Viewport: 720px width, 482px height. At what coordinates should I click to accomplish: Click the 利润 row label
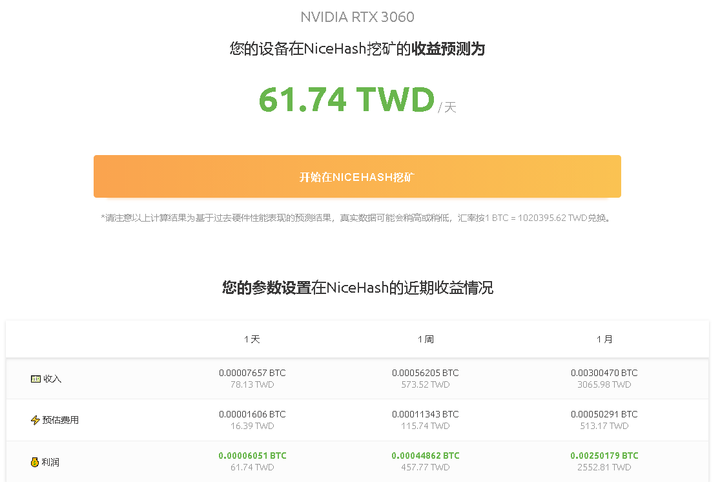coord(51,462)
